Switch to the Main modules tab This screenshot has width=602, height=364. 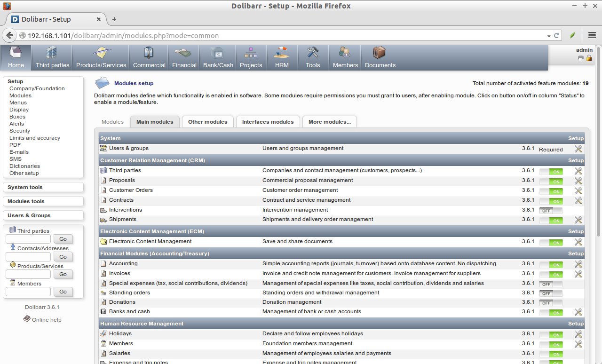click(x=155, y=122)
